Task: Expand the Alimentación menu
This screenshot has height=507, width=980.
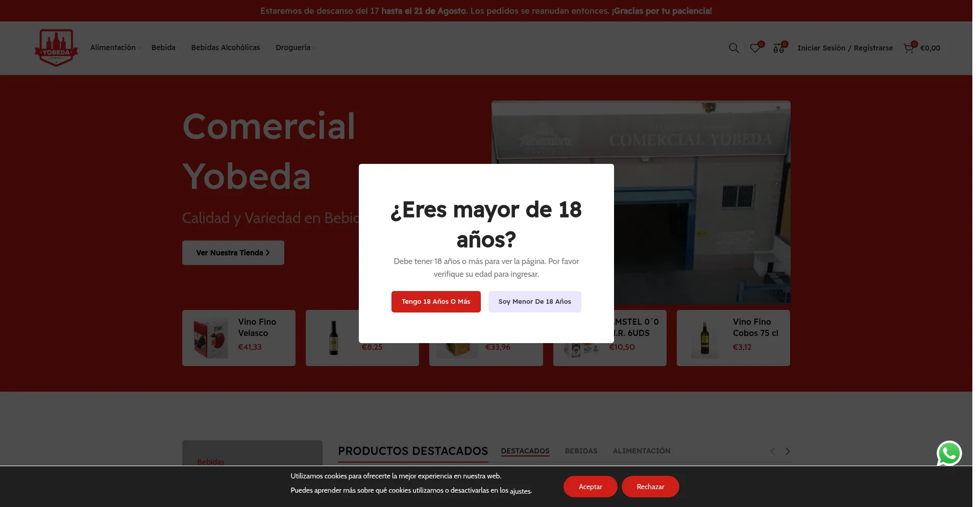Action: pyautogui.click(x=115, y=47)
